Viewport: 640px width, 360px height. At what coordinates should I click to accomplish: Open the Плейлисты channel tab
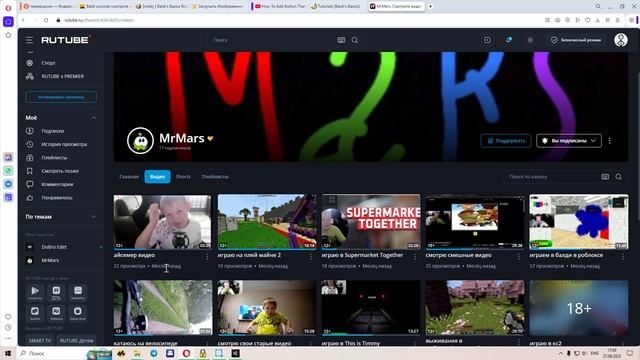click(x=215, y=177)
